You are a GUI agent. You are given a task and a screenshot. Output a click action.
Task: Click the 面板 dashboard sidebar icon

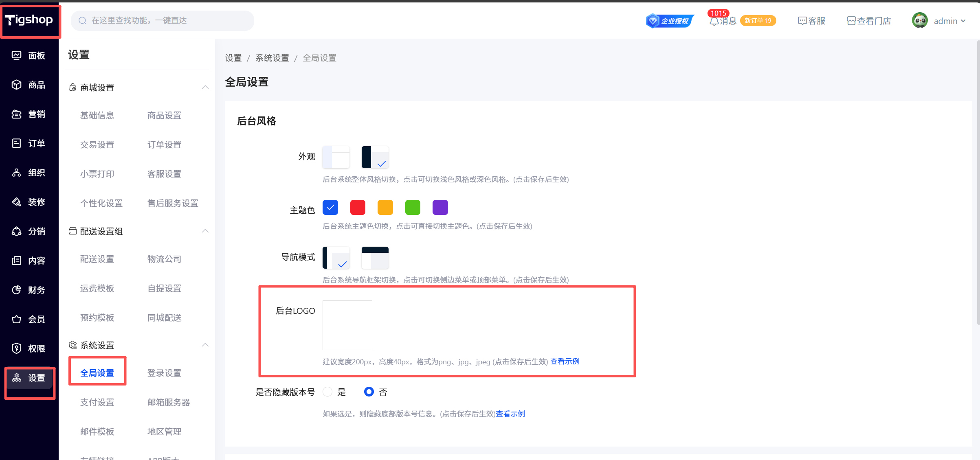pyautogui.click(x=16, y=55)
